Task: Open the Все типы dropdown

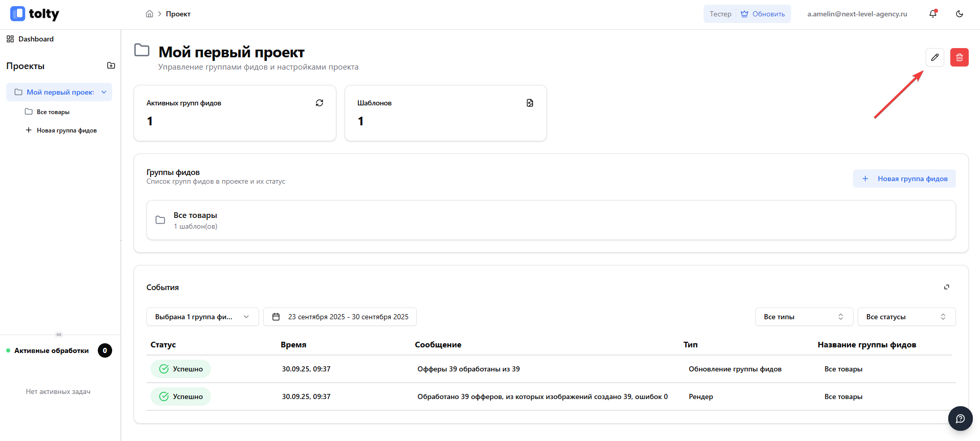Action: click(x=804, y=317)
